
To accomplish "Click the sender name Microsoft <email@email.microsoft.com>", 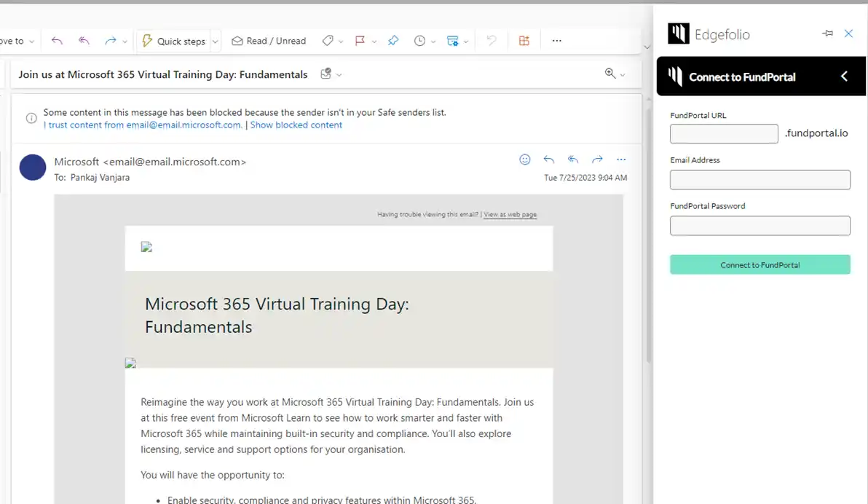I will 150,162.
